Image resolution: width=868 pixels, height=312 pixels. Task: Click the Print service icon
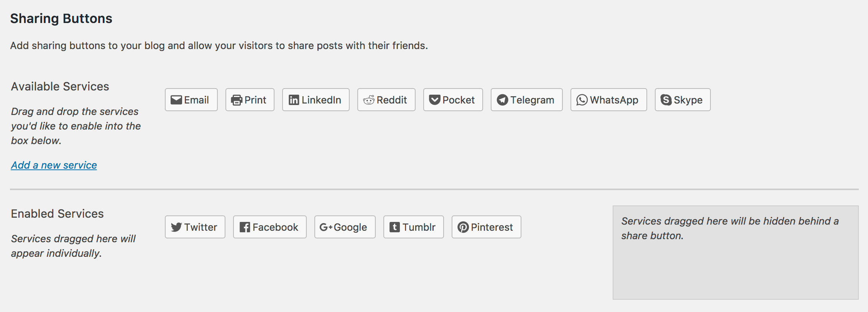[x=237, y=99]
